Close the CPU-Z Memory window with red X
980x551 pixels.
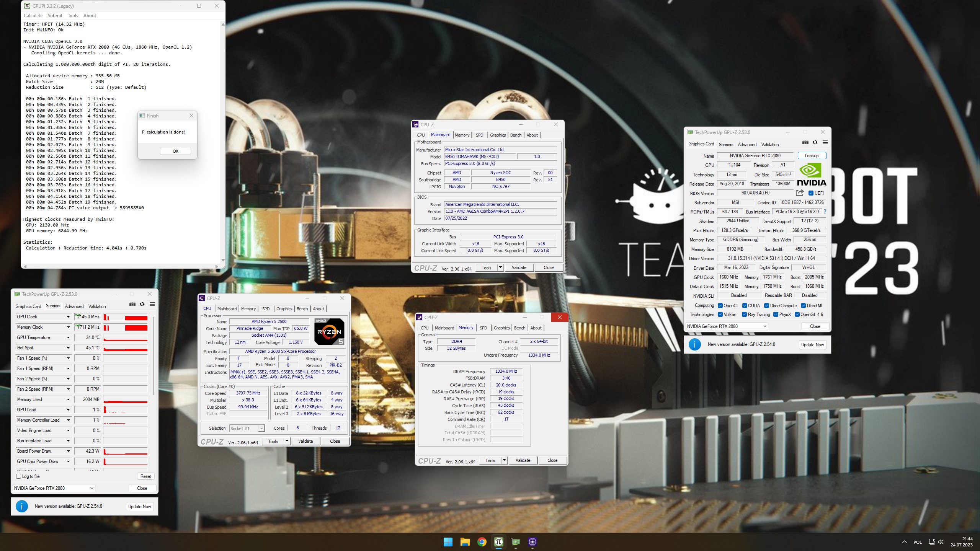click(x=560, y=317)
